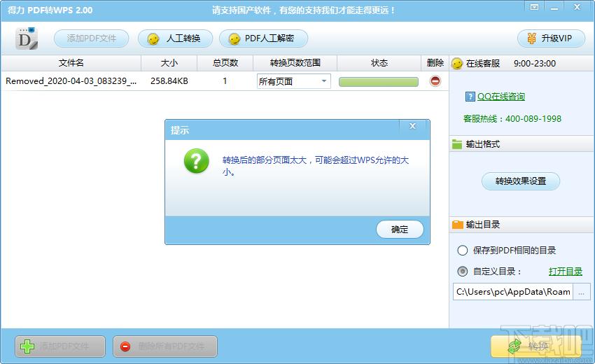The width and height of the screenshot is (595, 364).
Task: Click the output directory path field
Action: click(512, 292)
